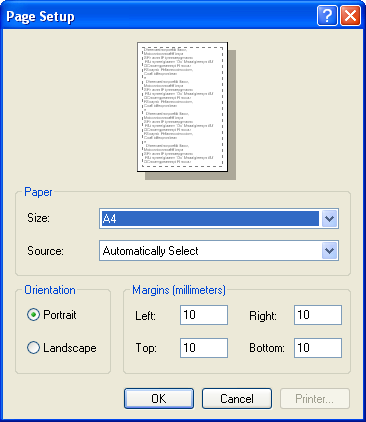This screenshot has height=422, width=366.
Task: Click the Right margin input field
Action: coord(318,315)
